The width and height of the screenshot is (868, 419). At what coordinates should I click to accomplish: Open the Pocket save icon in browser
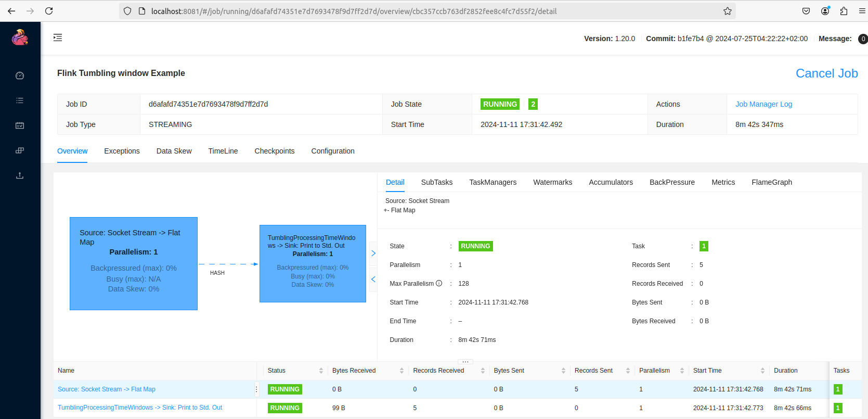pos(806,11)
